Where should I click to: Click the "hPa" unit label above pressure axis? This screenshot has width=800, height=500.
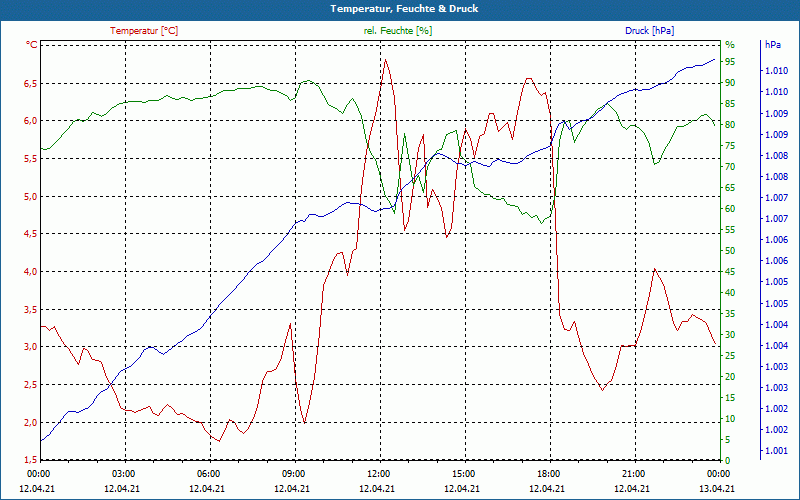coord(773,45)
